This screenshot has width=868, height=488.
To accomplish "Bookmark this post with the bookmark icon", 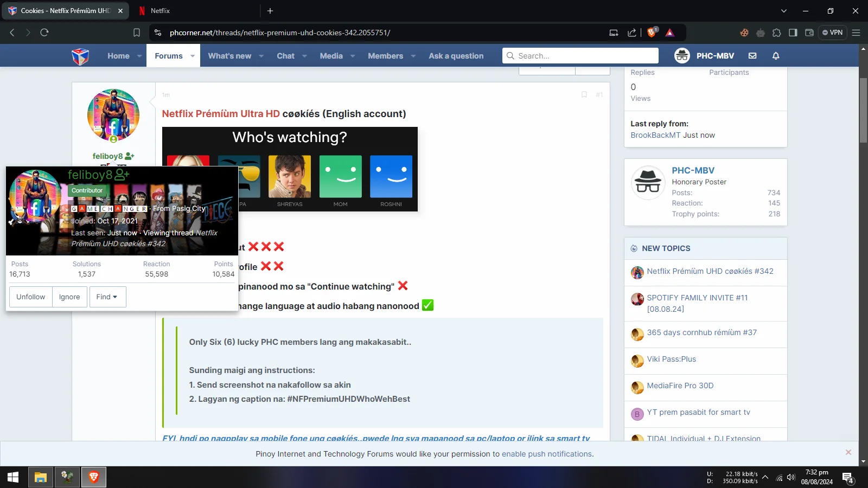I will (x=584, y=94).
